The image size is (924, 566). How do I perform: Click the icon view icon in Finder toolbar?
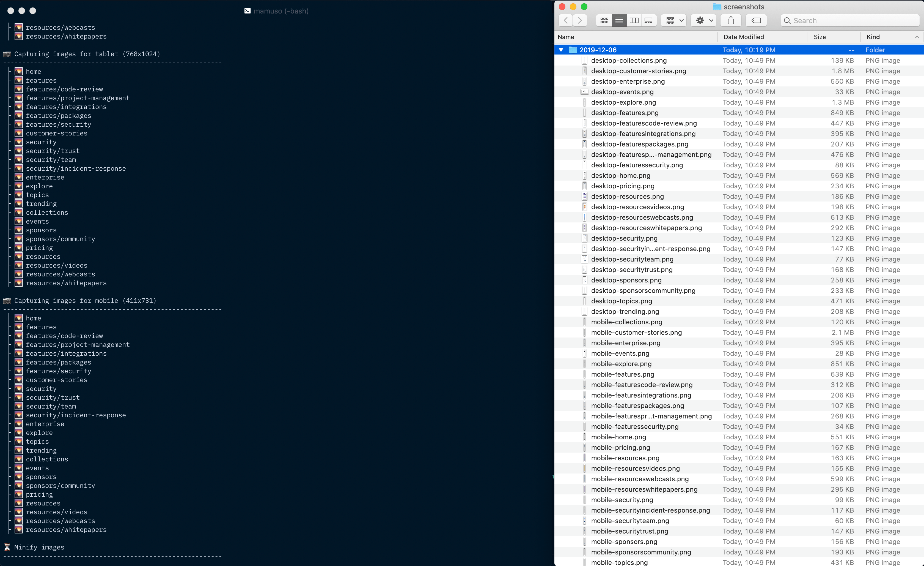(604, 20)
